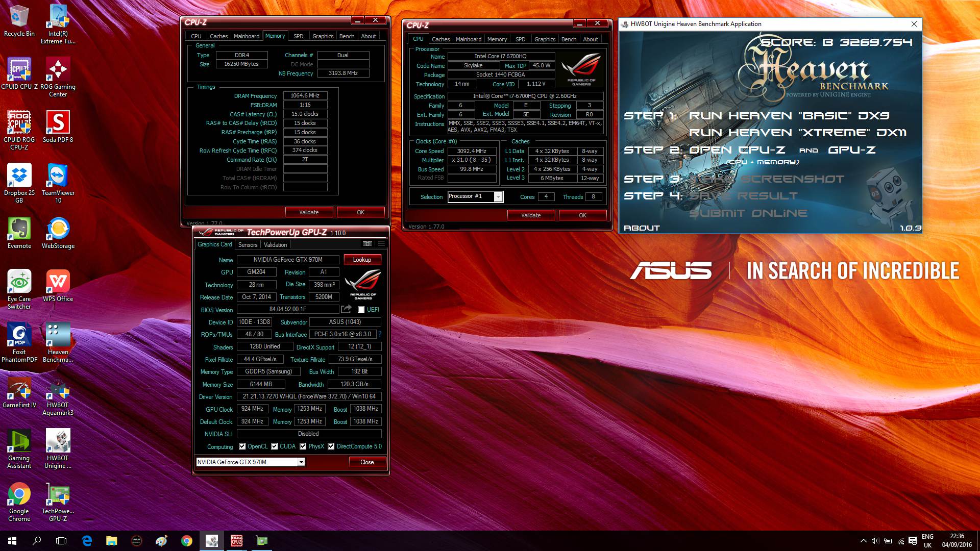Show hidden system tray icons chevron
The width and height of the screenshot is (980, 551).
click(x=864, y=541)
